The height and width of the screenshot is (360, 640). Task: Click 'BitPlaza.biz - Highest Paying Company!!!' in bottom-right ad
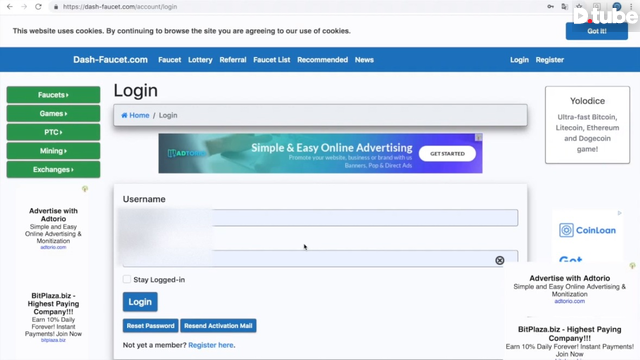point(569,333)
